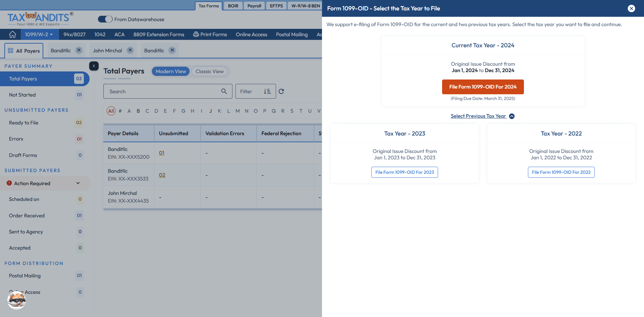The image size is (644, 317).
Task: Click File Form 1099-OID For 2023
Action: click(405, 172)
